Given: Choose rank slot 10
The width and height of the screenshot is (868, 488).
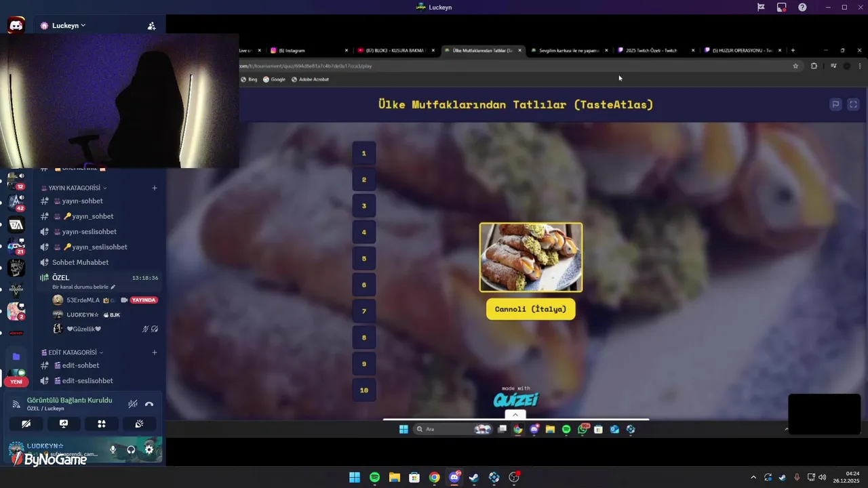Looking at the screenshot, I should point(364,390).
